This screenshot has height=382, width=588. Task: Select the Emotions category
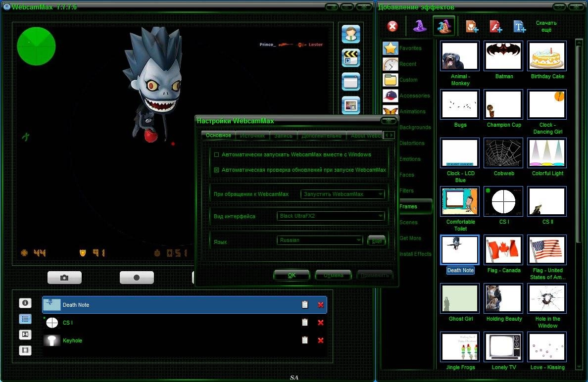pyautogui.click(x=410, y=159)
